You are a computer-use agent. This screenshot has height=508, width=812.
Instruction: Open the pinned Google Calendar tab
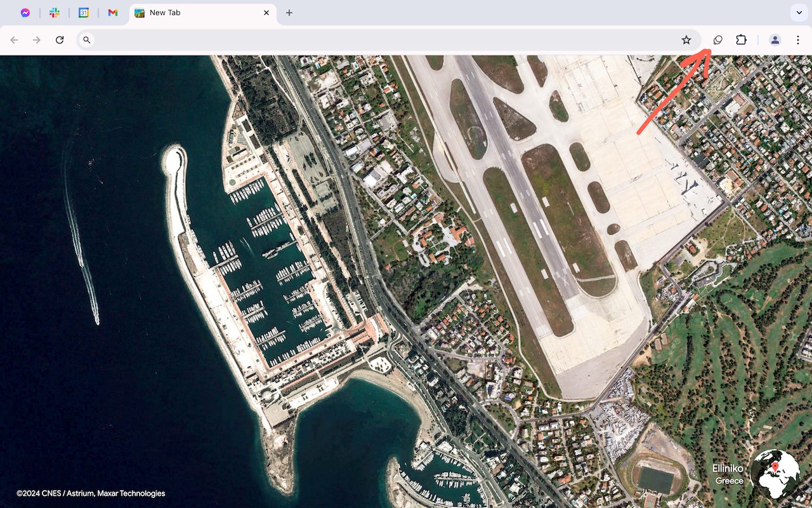84,13
